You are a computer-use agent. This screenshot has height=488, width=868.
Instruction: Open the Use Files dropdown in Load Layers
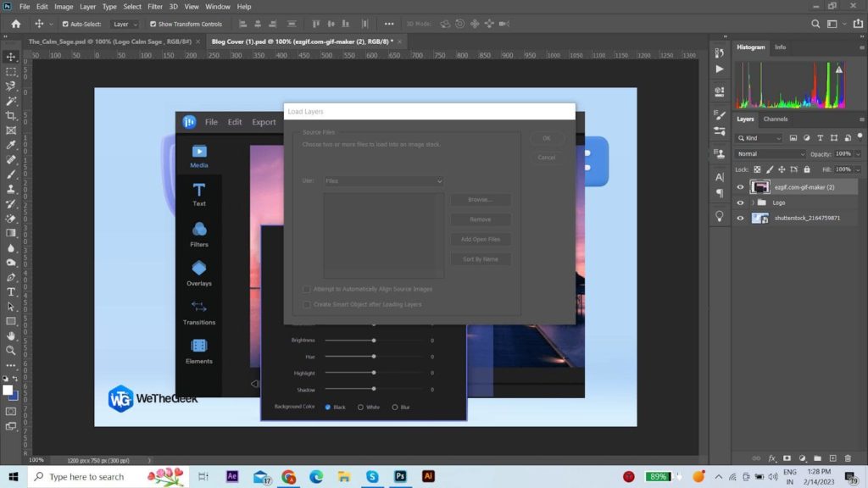coord(384,181)
